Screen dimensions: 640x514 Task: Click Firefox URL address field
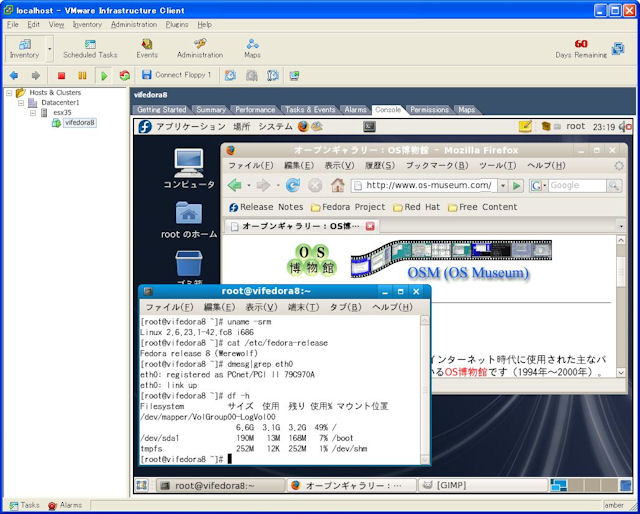tap(424, 185)
